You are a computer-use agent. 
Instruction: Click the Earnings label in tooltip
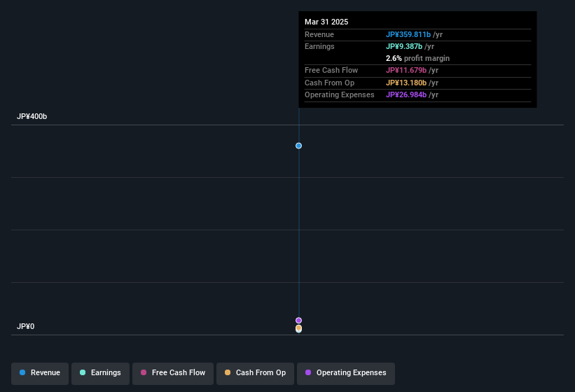coord(319,46)
